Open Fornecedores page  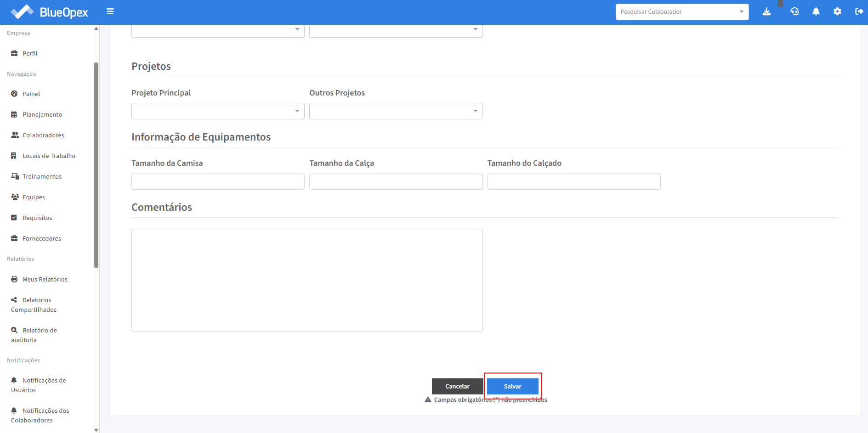coord(42,238)
